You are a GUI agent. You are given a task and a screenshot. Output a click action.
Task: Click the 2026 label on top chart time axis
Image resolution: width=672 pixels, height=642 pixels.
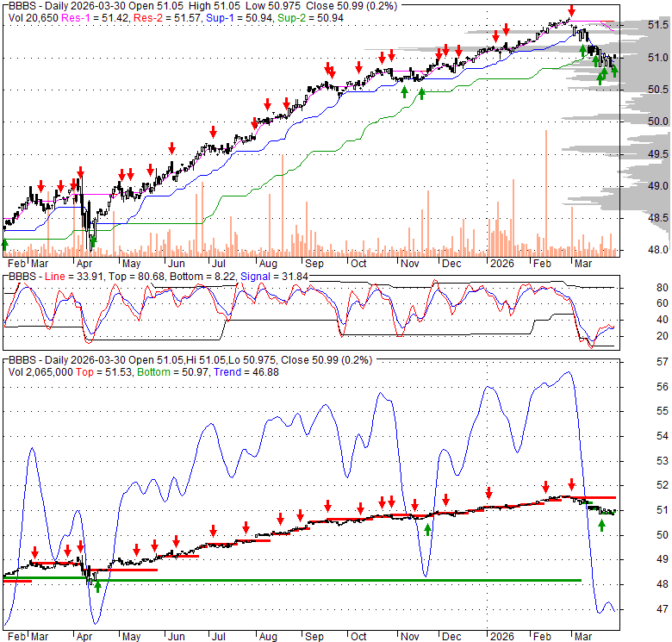click(x=502, y=264)
